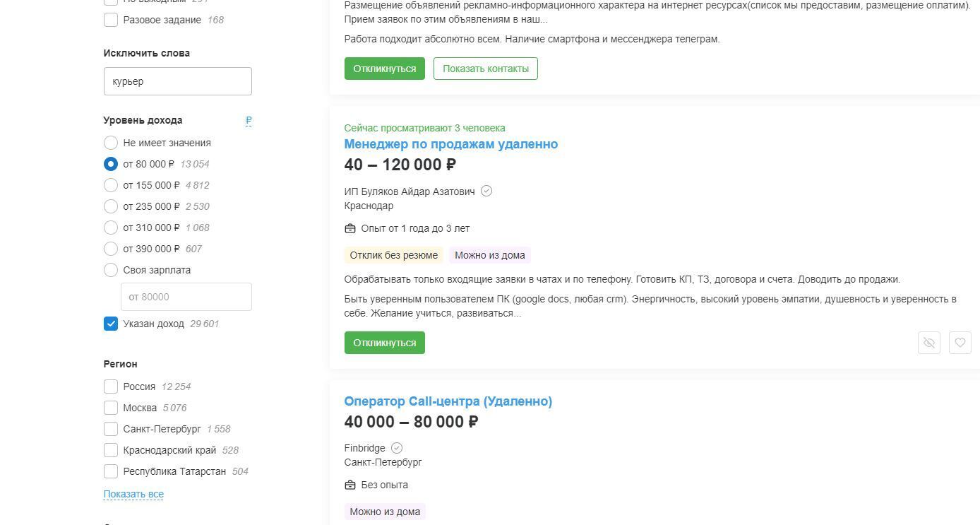Open 'Оператор Call-центра (Удаленно)' vacancy
This screenshot has width=980, height=525.
[x=448, y=401]
